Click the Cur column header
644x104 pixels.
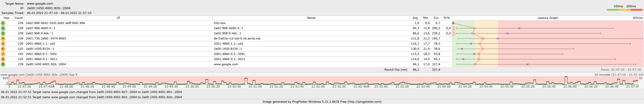click(436, 18)
